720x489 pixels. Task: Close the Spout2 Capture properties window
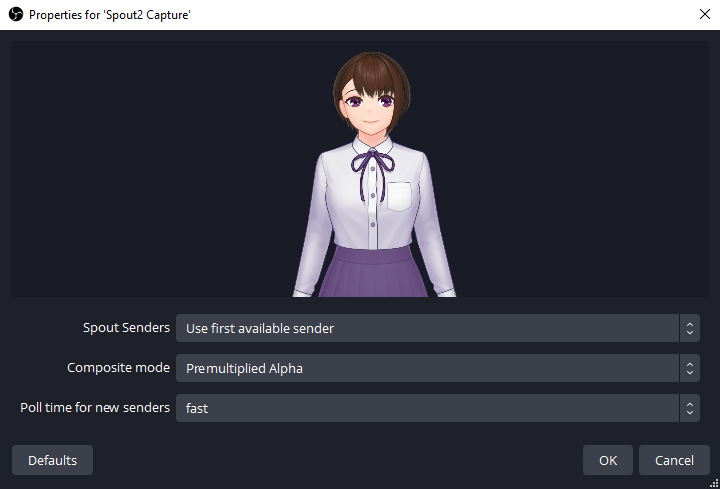click(x=705, y=14)
